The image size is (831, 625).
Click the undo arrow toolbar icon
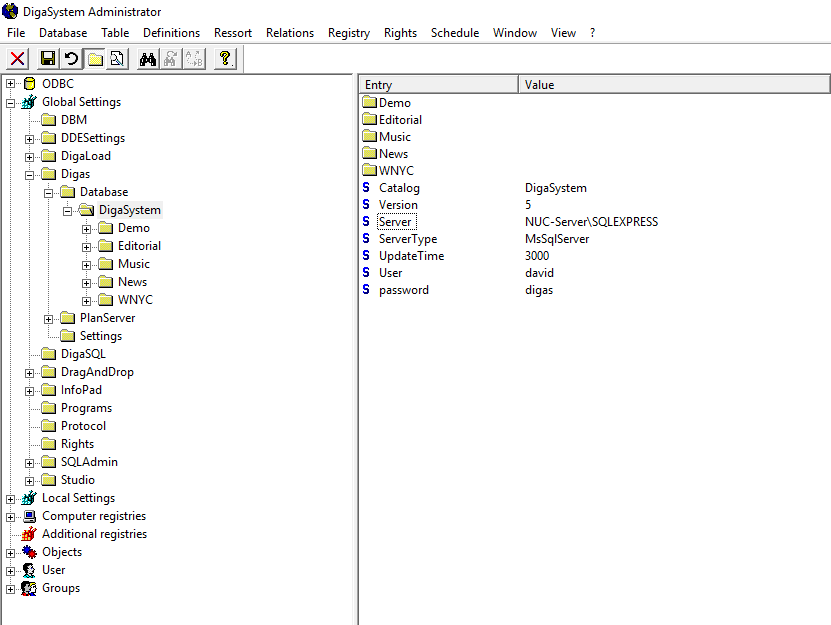pyautogui.click(x=71, y=59)
